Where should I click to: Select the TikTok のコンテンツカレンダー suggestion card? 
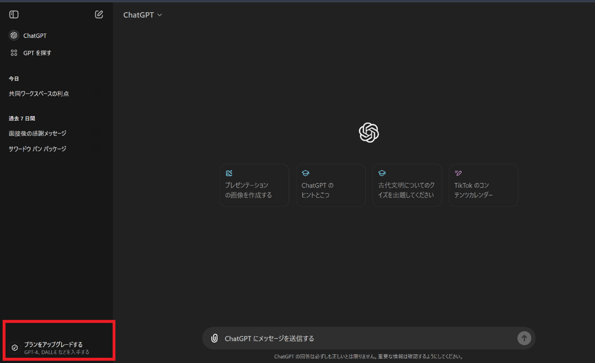click(x=483, y=185)
